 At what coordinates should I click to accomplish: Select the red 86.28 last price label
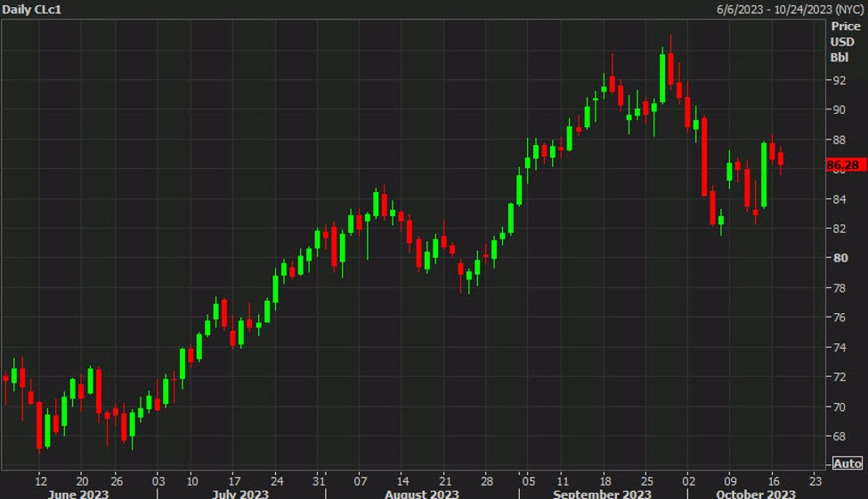846,165
